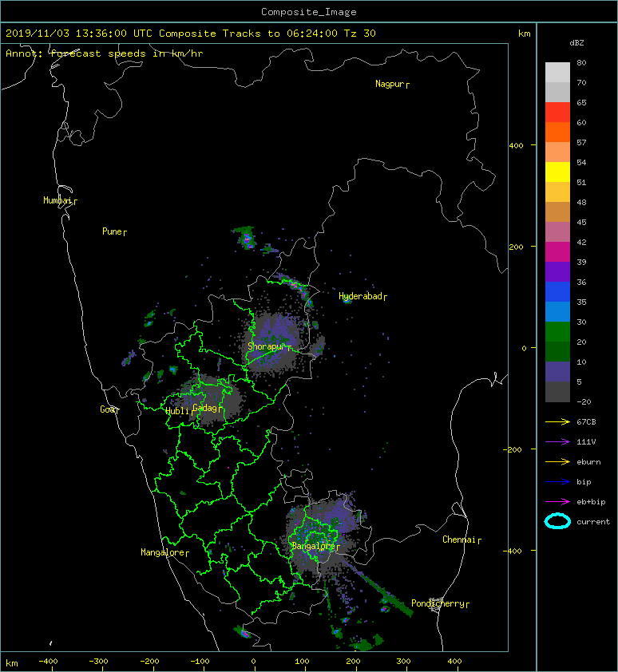Click the 'Goa' label on the coast
Screen dimensions: 618x672
[x=107, y=409]
